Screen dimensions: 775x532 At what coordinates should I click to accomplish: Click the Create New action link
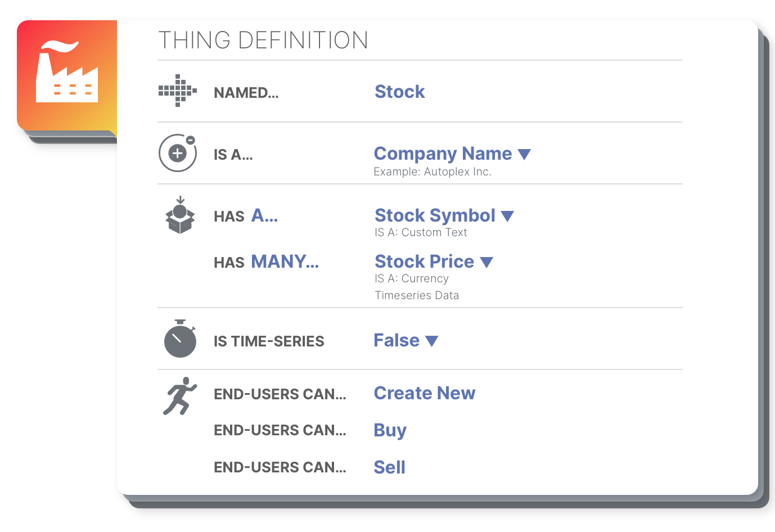(x=425, y=393)
